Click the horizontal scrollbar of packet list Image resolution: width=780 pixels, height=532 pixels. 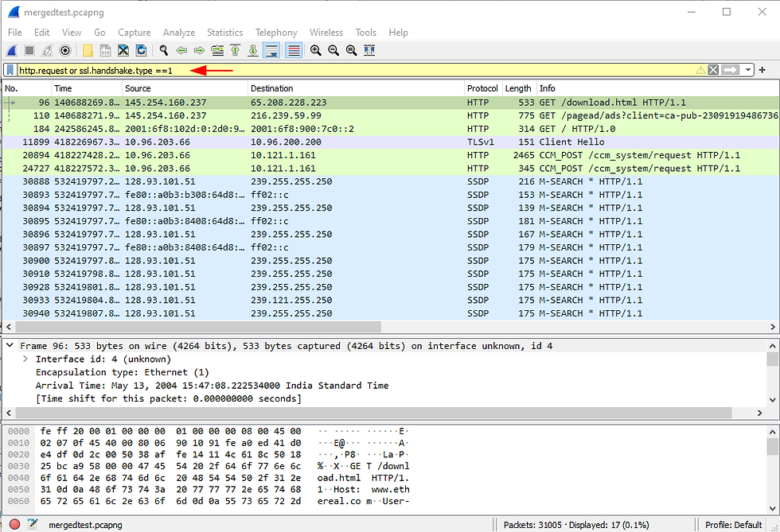pos(197,327)
